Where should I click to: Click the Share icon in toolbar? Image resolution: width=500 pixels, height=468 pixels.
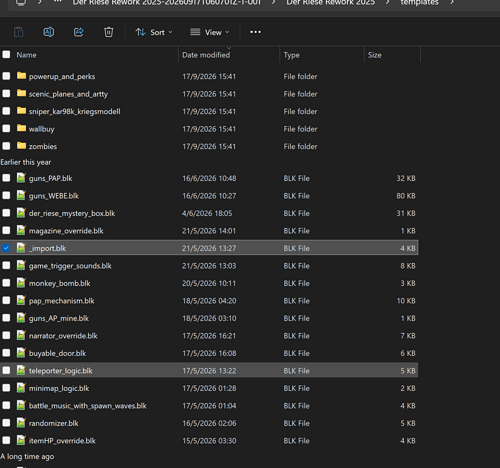(x=79, y=32)
